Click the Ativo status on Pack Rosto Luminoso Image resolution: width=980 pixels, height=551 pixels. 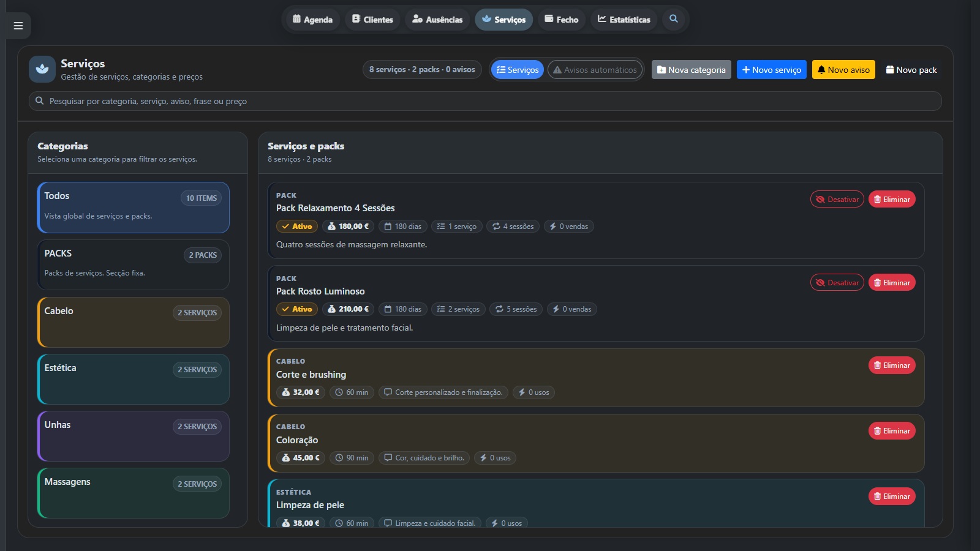[x=297, y=309]
